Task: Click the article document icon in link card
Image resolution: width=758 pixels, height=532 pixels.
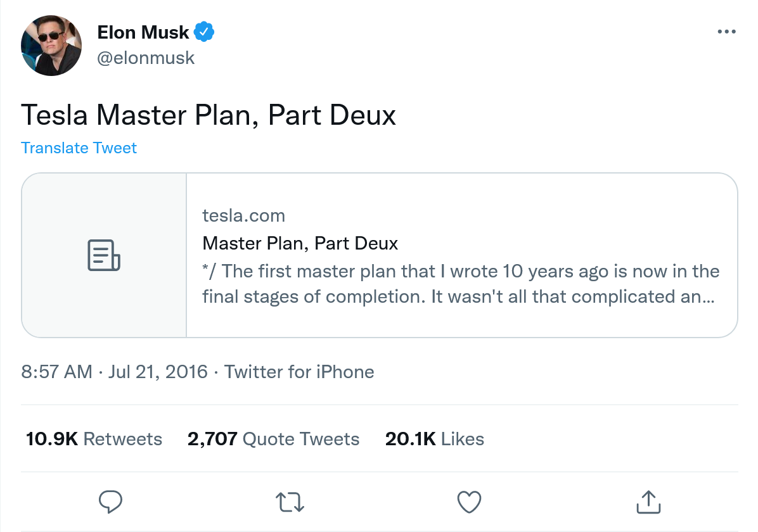Action: click(x=104, y=255)
